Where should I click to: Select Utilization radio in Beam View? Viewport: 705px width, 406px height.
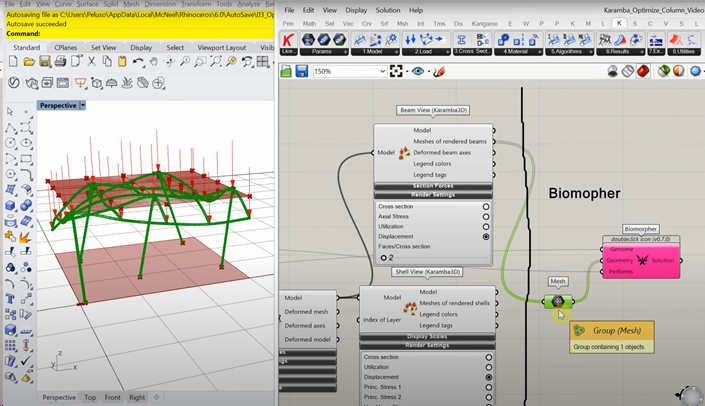[486, 227]
